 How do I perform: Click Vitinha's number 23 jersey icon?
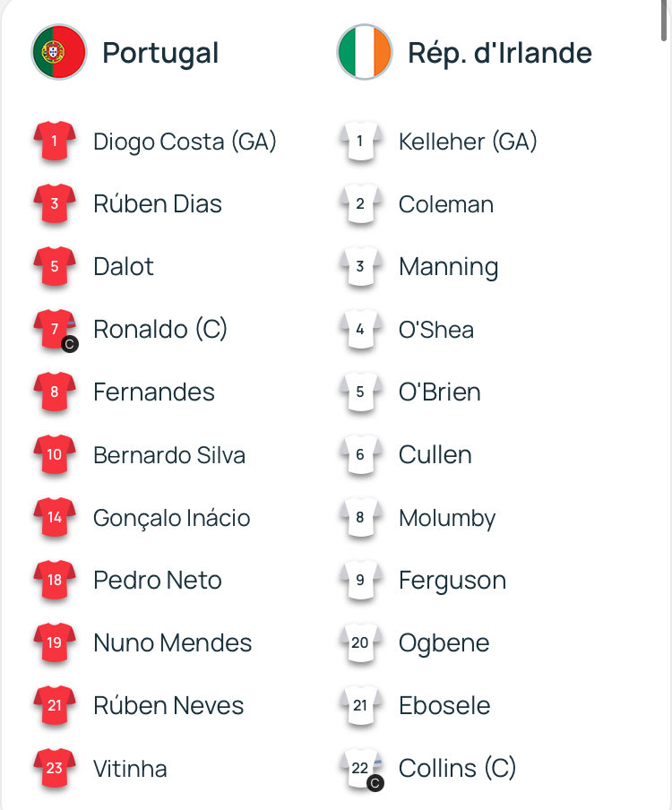(x=55, y=769)
